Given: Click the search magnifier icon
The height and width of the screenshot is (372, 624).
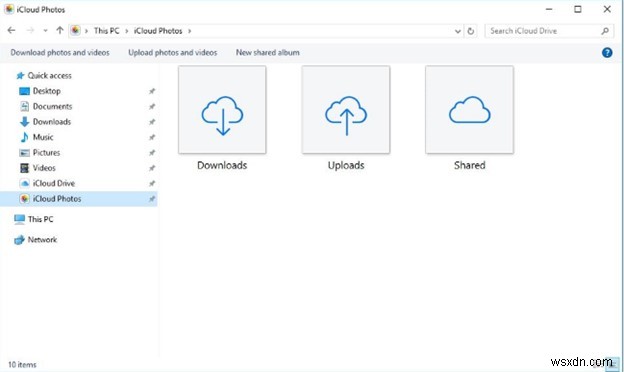Looking at the screenshot, I should click(x=605, y=31).
